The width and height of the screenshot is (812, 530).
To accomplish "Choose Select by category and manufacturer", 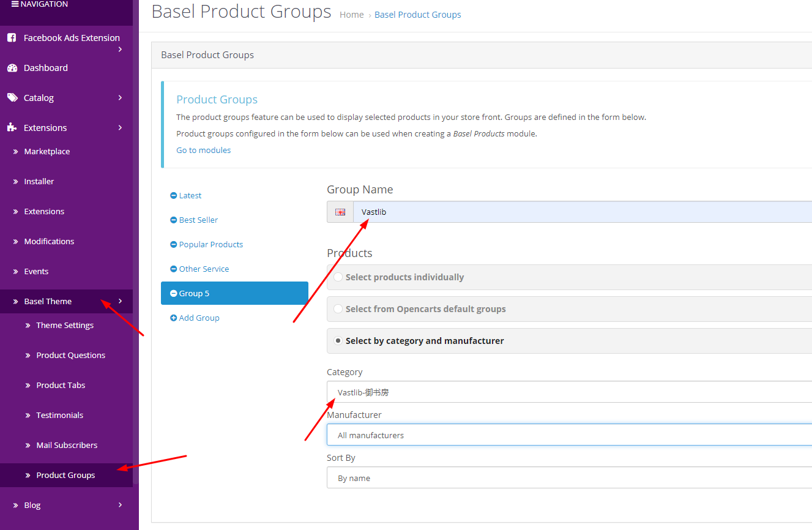I will (338, 341).
